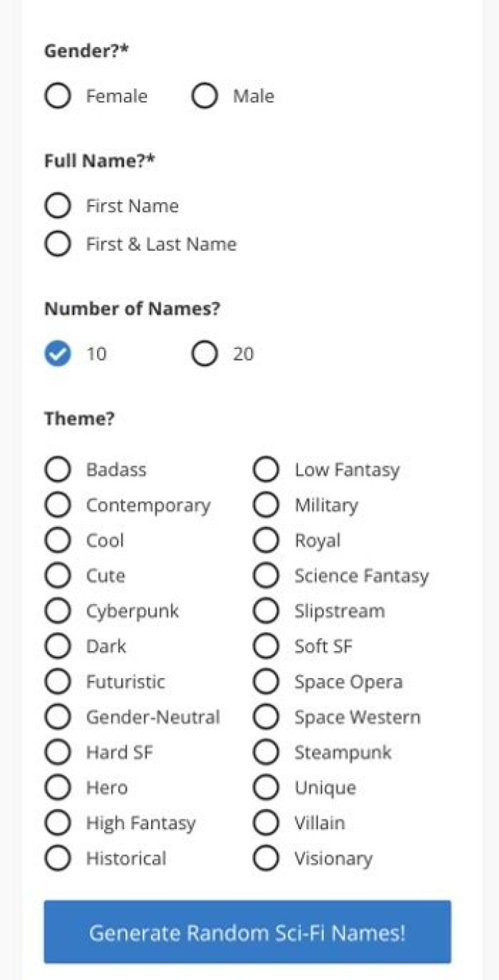Image resolution: width=499 pixels, height=980 pixels.
Task: Select the Badass theme
Action: [x=58, y=470]
